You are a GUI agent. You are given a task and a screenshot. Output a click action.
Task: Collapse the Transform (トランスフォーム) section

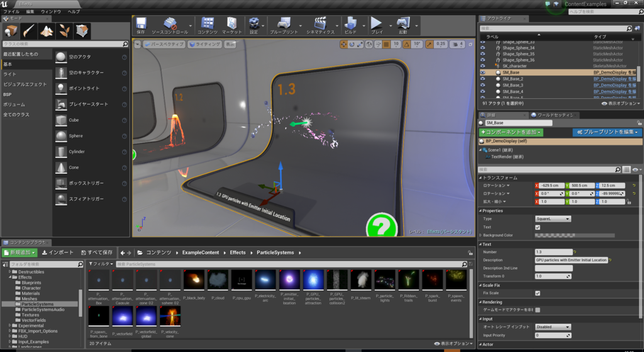pyautogui.click(x=481, y=178)
